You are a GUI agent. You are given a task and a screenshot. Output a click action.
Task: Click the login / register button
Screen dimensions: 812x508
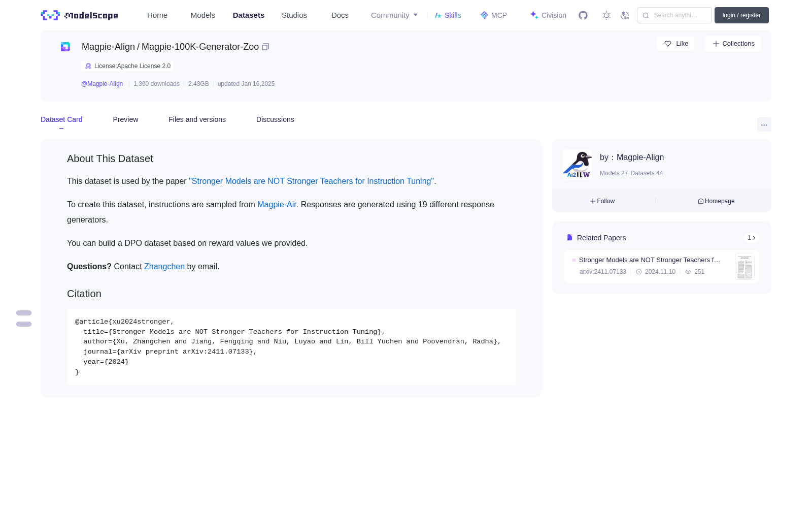pyautogui.click(x=741, y=15)
